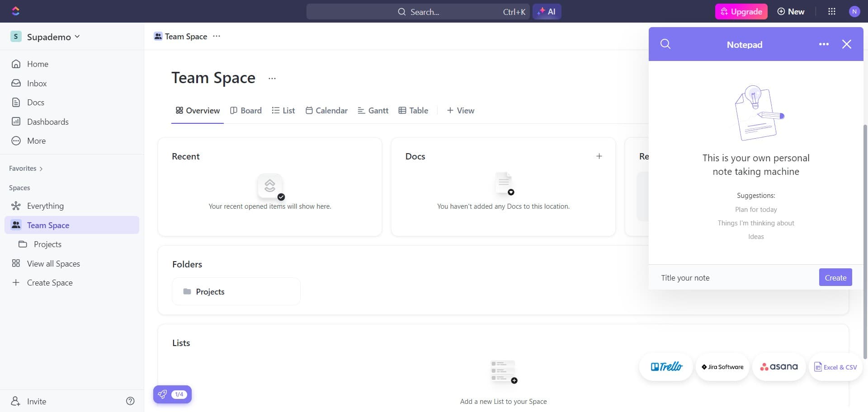Open the user avatar in top right
This screenshot has height=412, width=868.
tap(854, 12)
